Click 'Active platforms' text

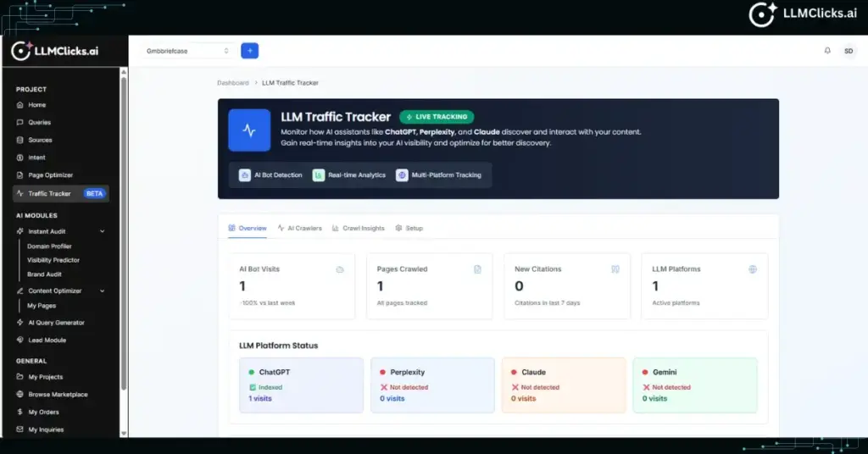(x=676, y=303)
